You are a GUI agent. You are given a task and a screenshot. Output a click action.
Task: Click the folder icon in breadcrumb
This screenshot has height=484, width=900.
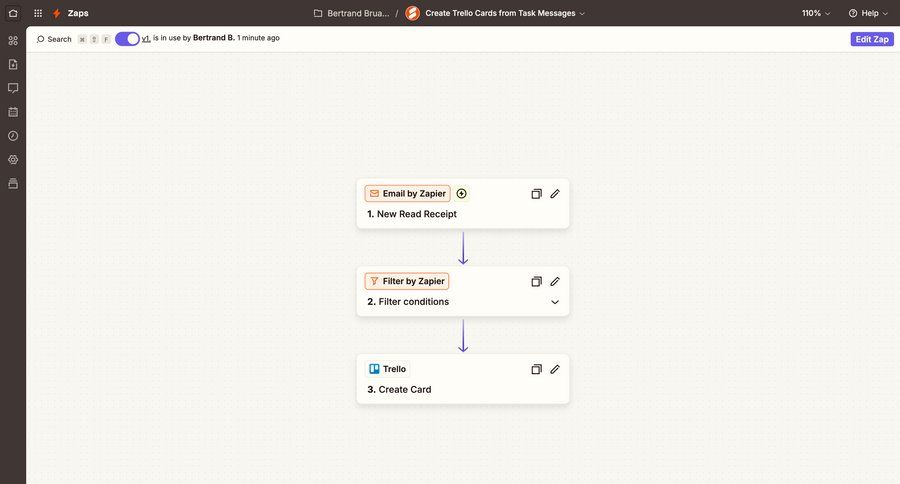318,13
